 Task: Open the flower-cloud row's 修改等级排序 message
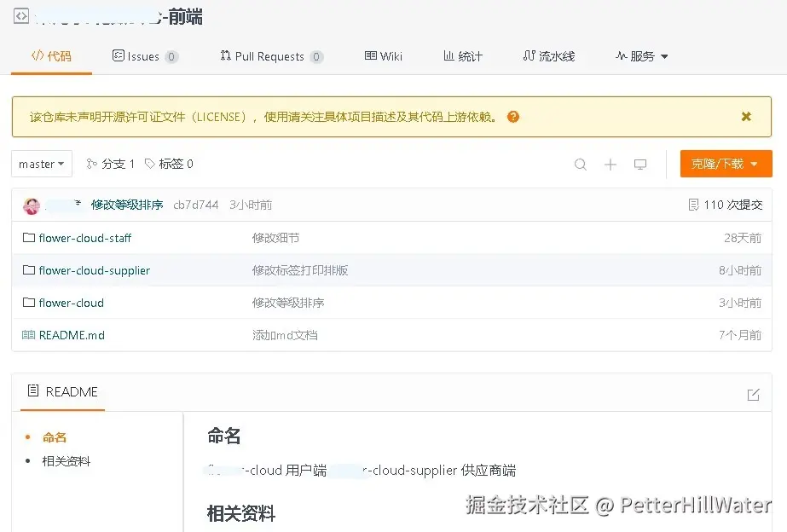(288, 303)
